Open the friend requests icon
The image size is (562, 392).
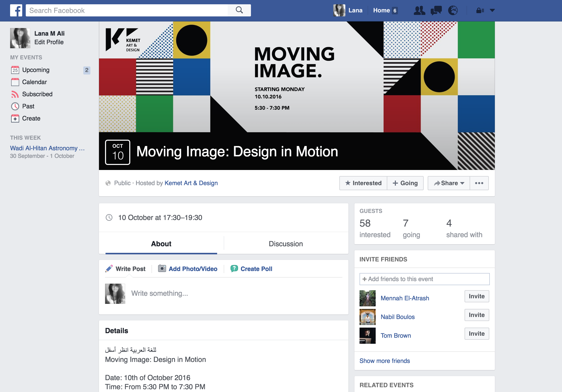click(x=419, y=10)
